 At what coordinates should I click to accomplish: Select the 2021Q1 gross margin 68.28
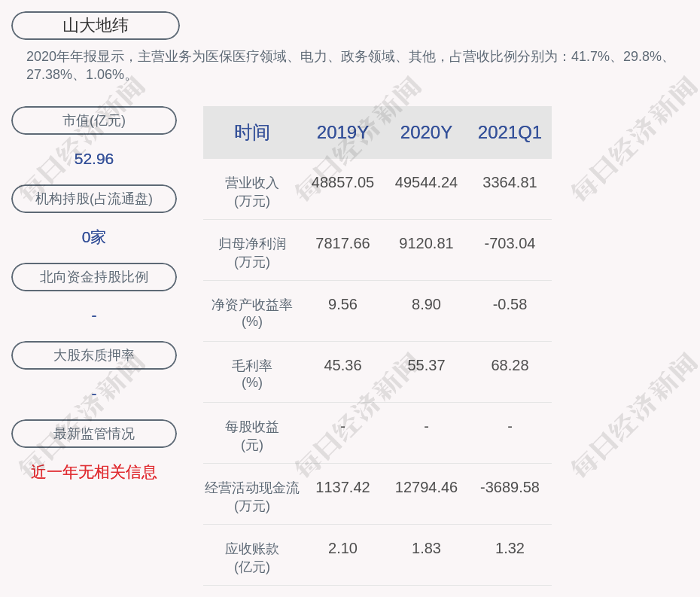[510, 366]
